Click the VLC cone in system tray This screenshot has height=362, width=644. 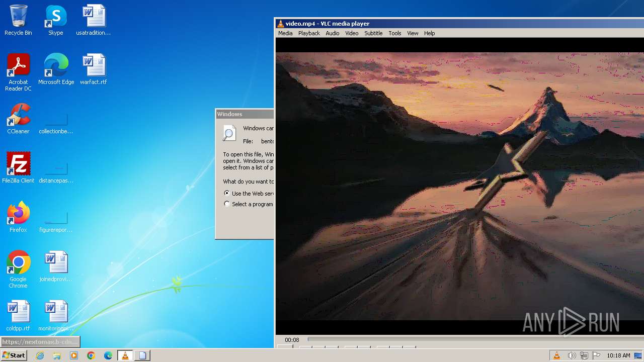[x=557, y=355]
